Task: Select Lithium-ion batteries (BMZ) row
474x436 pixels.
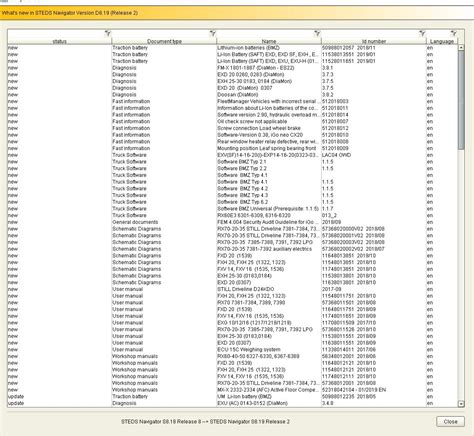Action: pos(233,48)
